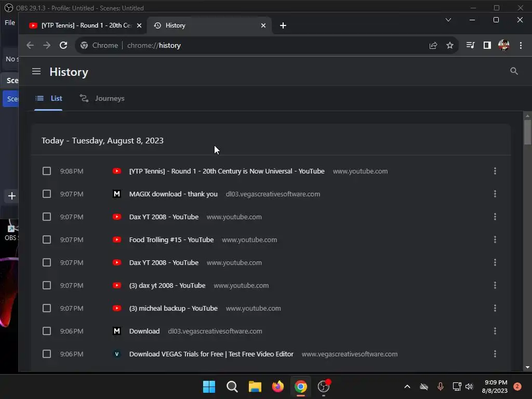This screenshot has width=532, height=399.
Task: Click the VEGAS favicon on the trials row
Action: pyautogui.click(x=117, y=354)
